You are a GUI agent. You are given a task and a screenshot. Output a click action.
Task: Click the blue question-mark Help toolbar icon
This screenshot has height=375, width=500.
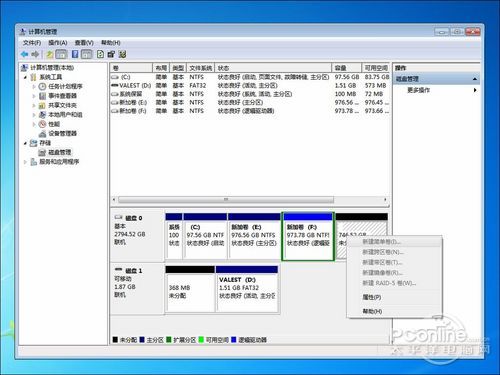(75, 54)
